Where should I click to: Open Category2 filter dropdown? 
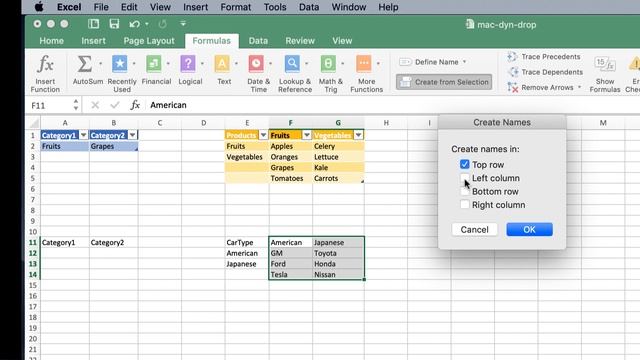tap(133, 135)
